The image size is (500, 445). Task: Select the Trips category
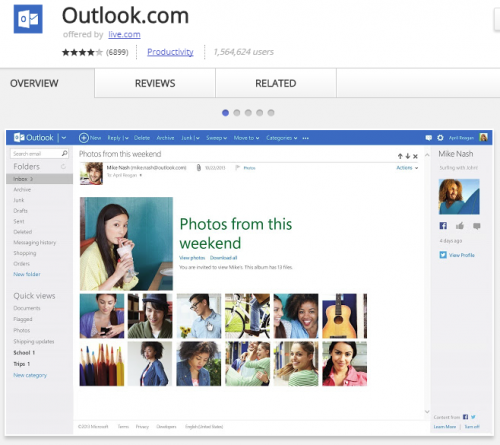[x=22, y=364]
